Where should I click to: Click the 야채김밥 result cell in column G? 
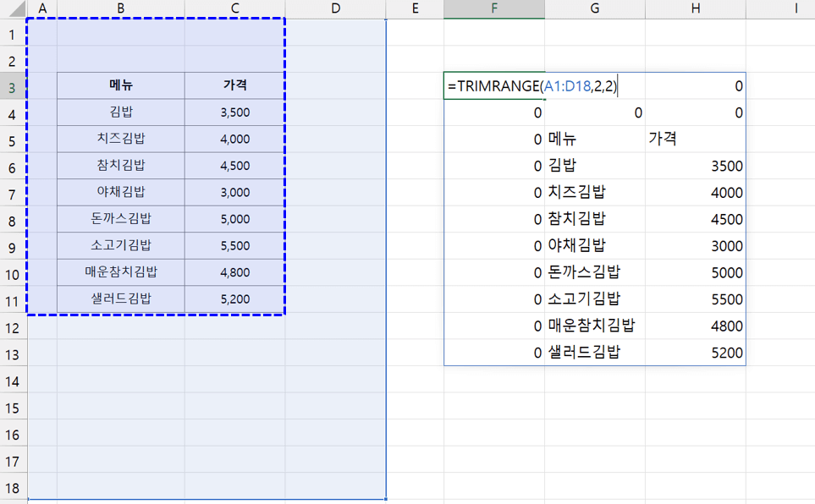[595, 246]
